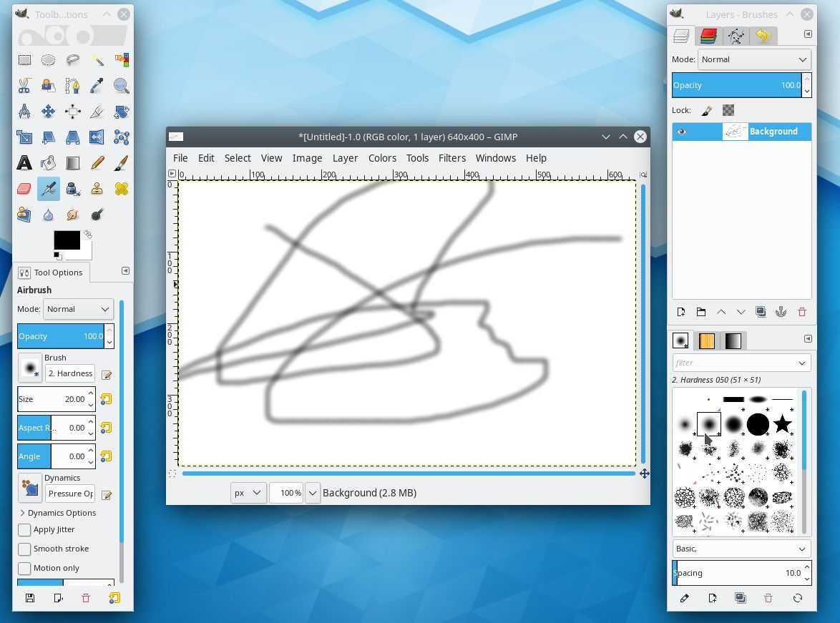Click the black foreground color swatch

click(x=66, y=240)
